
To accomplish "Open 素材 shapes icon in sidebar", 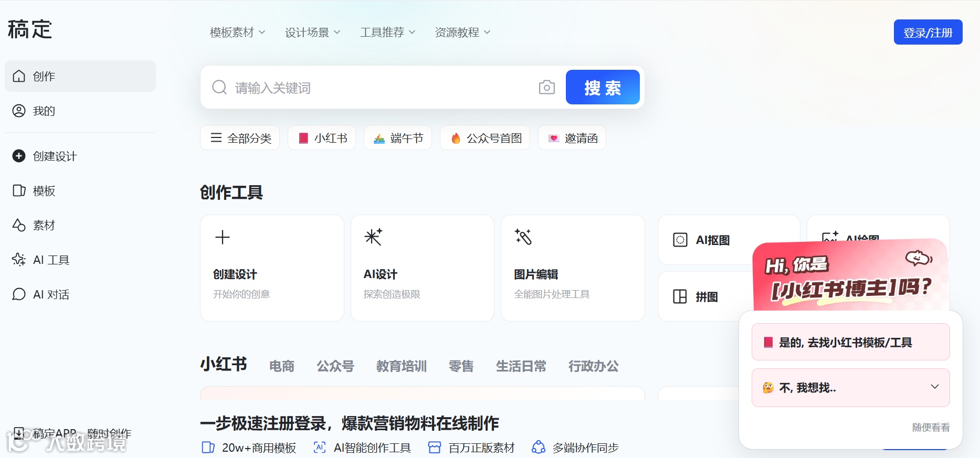I will (x=19, y=225).
